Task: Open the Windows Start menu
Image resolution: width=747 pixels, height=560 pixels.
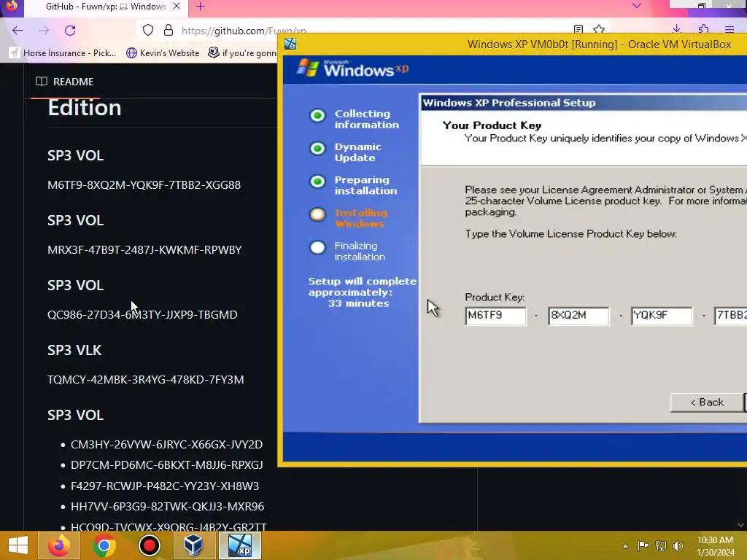Action: click(x=18, y=545)
